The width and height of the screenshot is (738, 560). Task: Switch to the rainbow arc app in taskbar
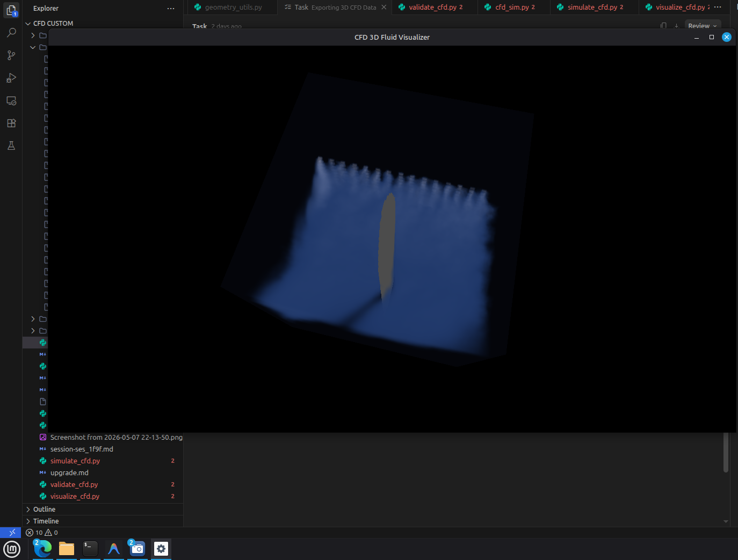click(114, 549)
